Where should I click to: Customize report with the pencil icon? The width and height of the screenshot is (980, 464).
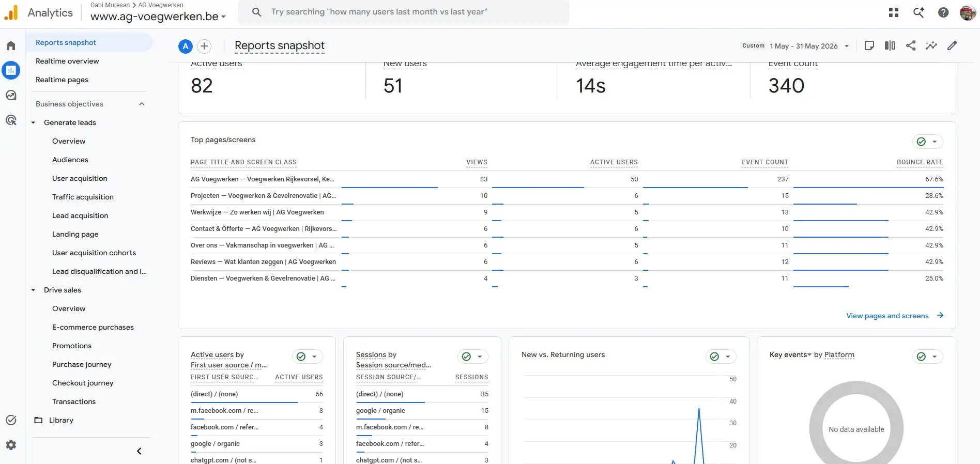[x=952, y=45]
